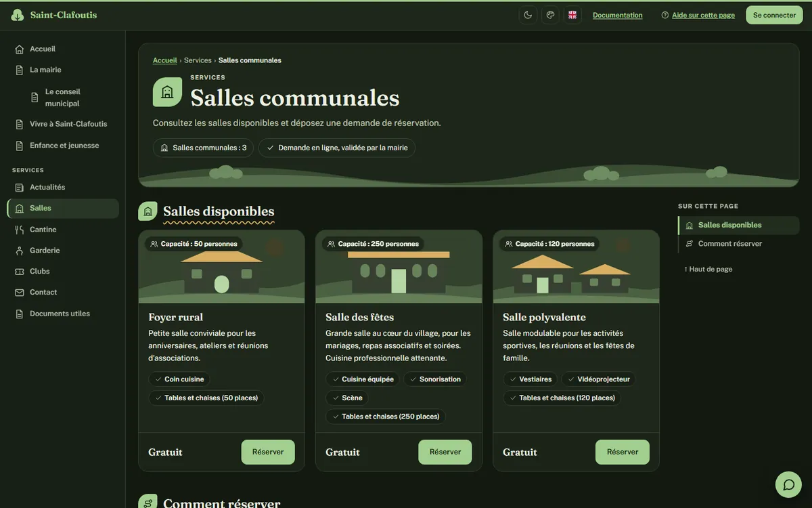This screenshot has width=812, height=508.
Task: Click the 'Salles disponibles' section heading icon
Action: click(x=148, y=211)
